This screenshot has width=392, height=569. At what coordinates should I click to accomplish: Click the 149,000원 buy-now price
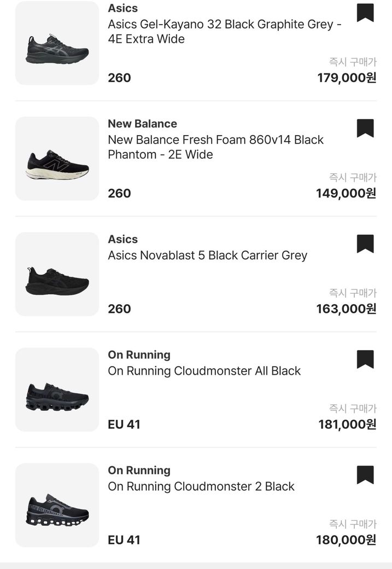tap(346, 193)
